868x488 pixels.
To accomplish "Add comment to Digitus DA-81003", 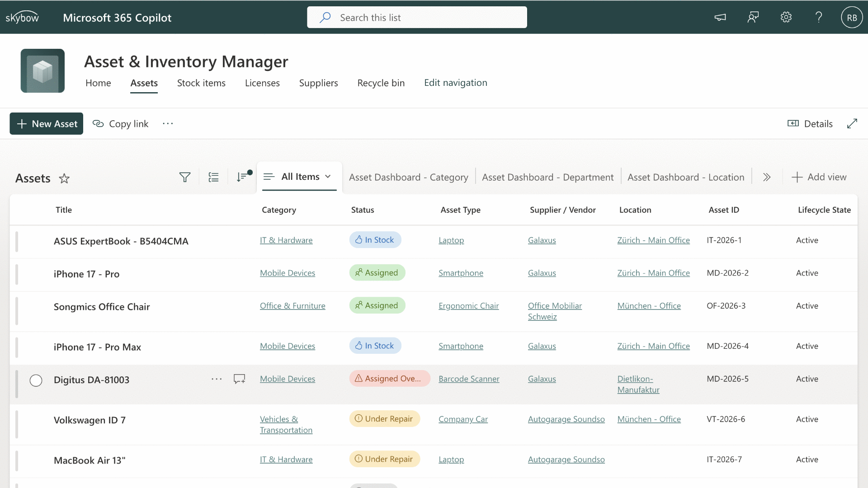I will [240, 379].
